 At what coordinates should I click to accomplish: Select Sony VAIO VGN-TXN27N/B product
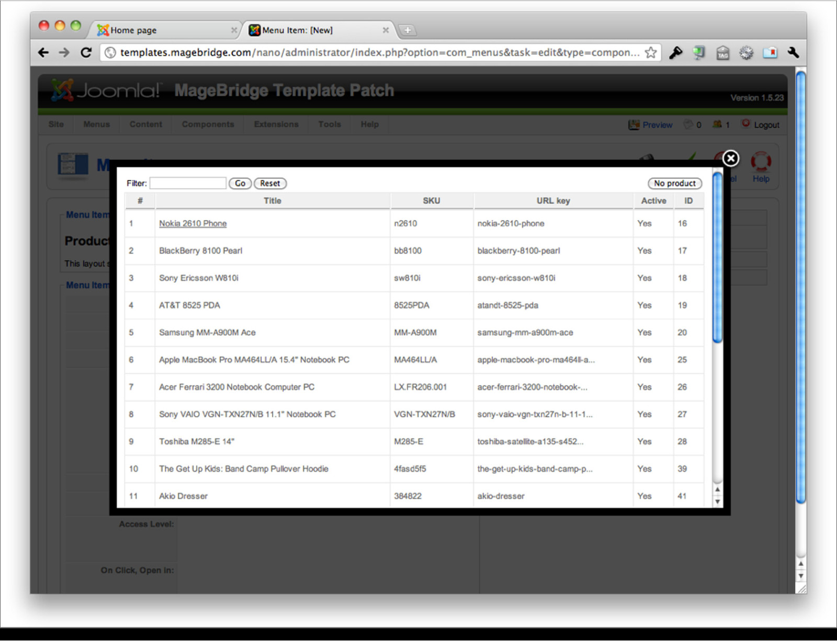(247, 414)
